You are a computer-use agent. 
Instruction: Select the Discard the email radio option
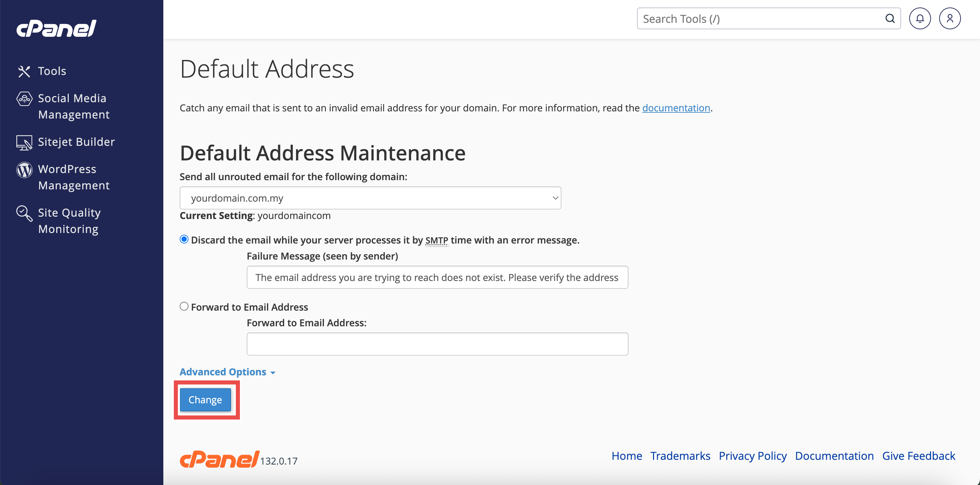coord(184,239)
